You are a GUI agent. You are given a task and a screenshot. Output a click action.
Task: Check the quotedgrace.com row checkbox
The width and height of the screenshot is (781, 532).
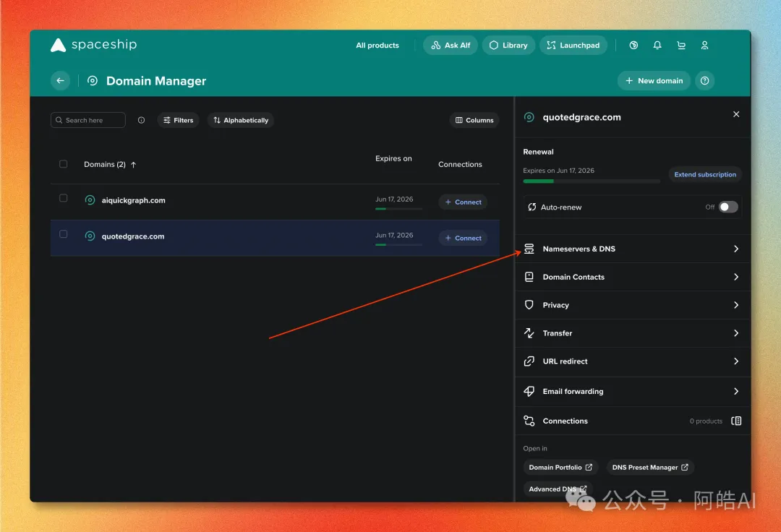pos(63,234)
